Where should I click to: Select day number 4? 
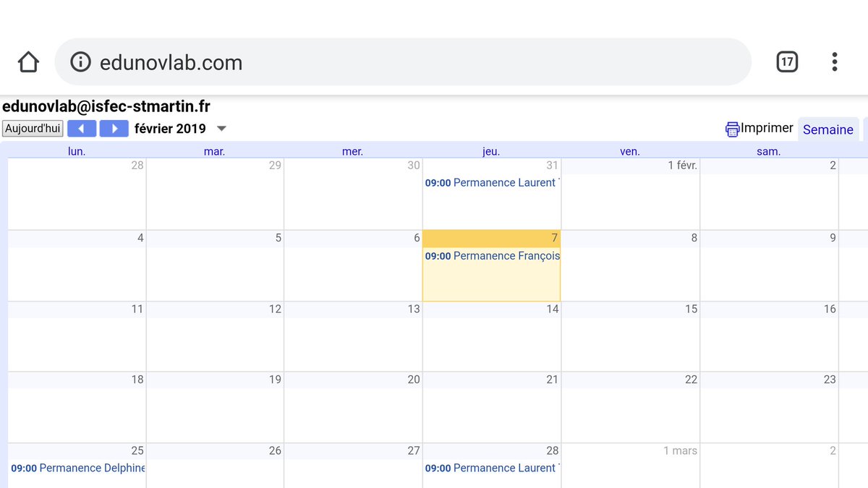tap(140, 238)
